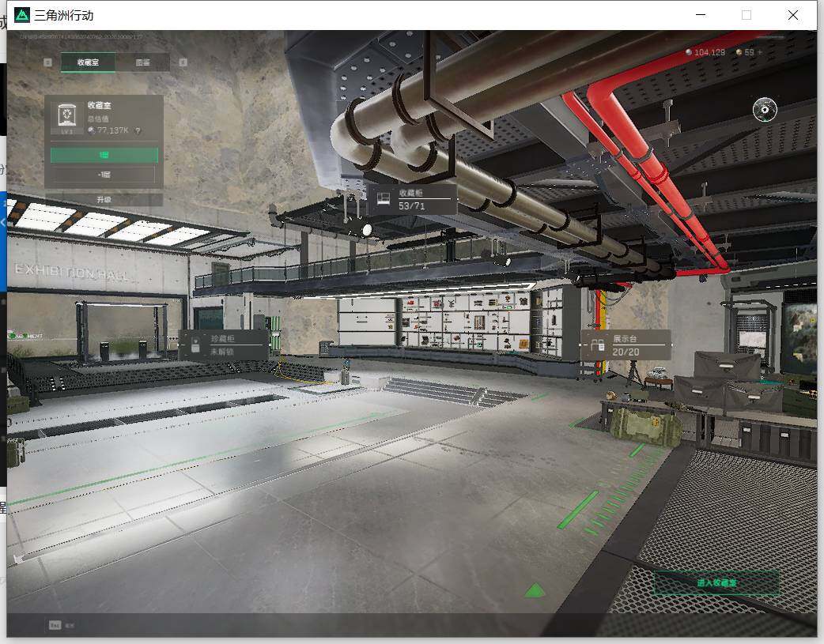Open the 收藏柜 53/71 marker
Screen dimensions: 824x644
pos(411,200)
